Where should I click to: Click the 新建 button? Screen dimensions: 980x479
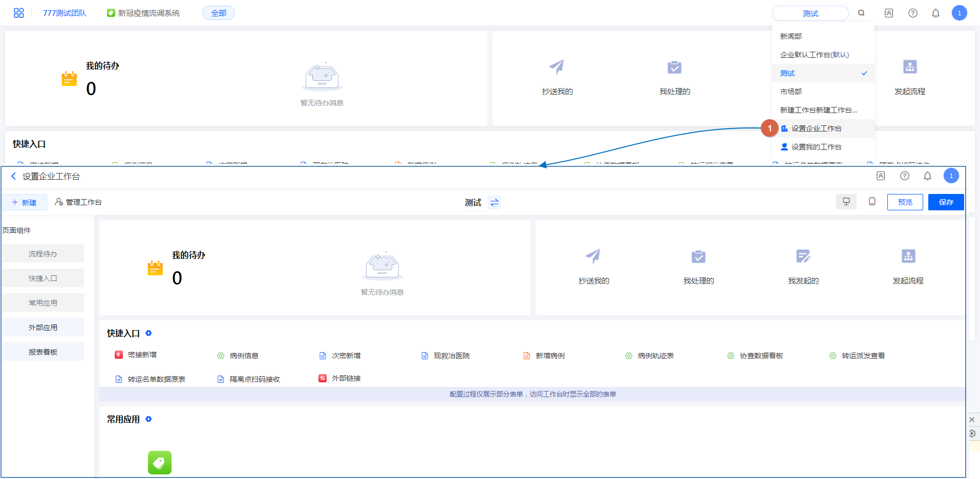[x=25, y=202]
